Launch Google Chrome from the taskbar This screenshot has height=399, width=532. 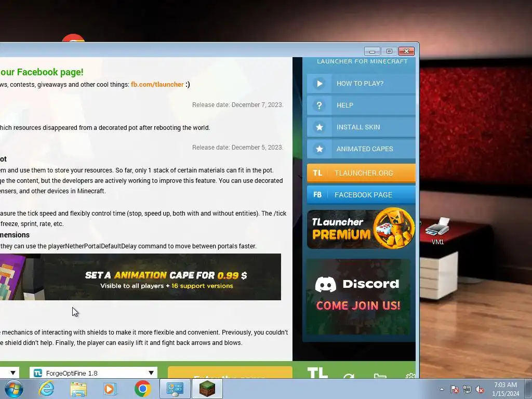[142, 389]
